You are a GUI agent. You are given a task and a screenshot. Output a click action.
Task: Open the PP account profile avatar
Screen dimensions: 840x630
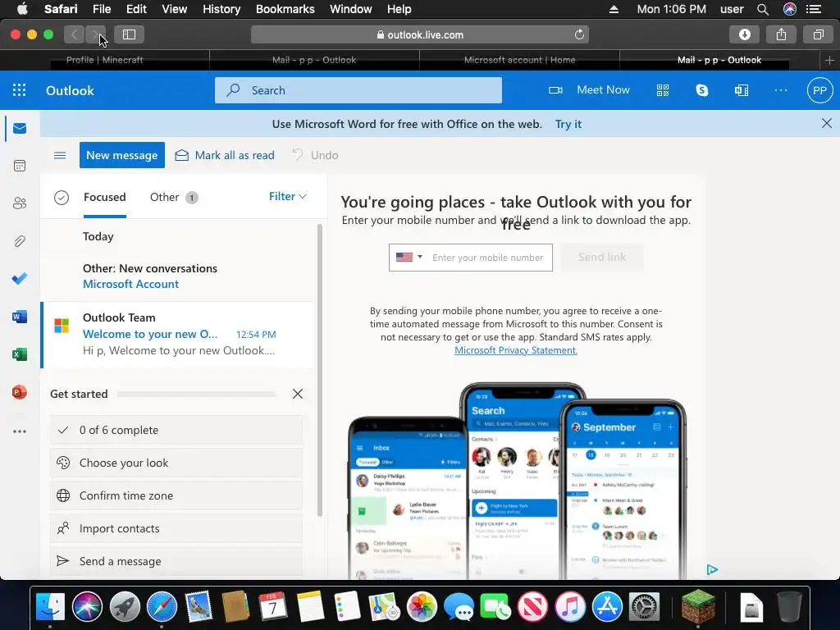coord(819,90)
